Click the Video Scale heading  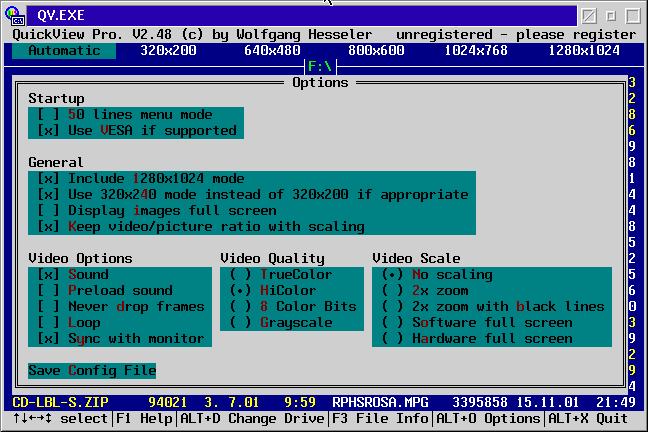click(416, 258)
